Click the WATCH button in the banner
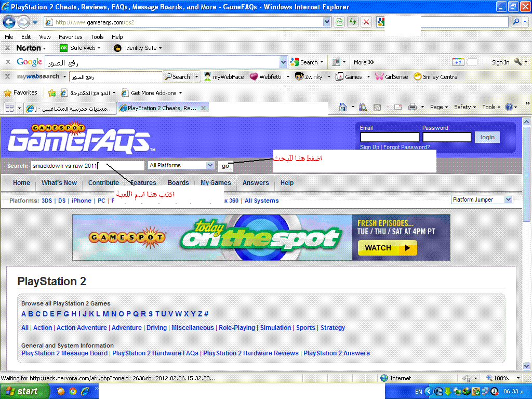532x399 pixels. click(388, 248)
